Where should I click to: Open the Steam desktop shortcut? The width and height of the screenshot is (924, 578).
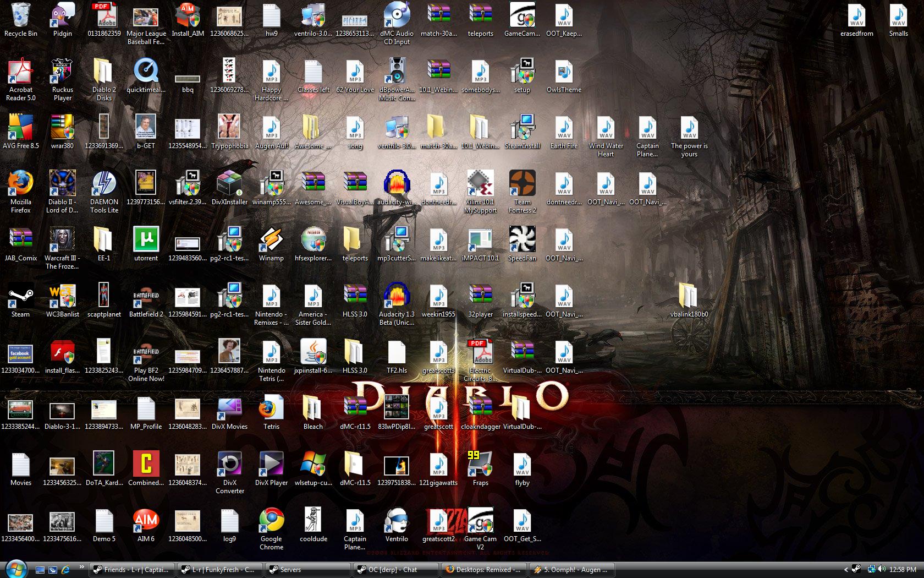point(20,296)
